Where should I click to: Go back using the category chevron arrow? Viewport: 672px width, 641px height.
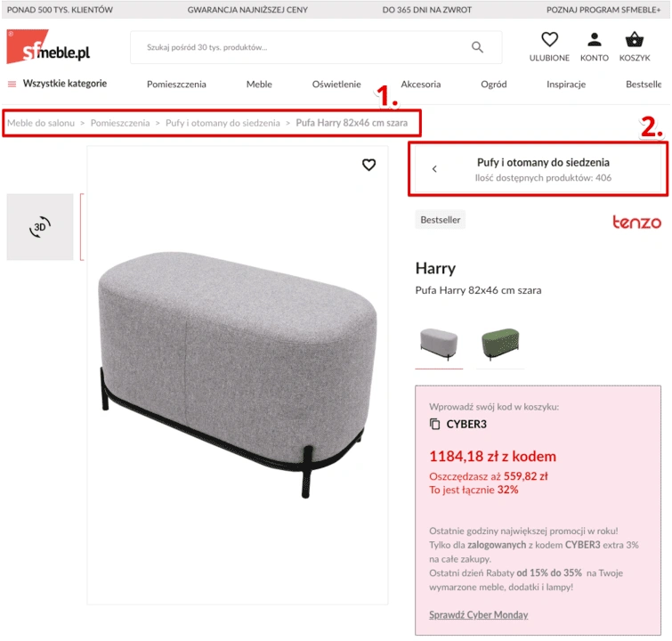(434, 169)
